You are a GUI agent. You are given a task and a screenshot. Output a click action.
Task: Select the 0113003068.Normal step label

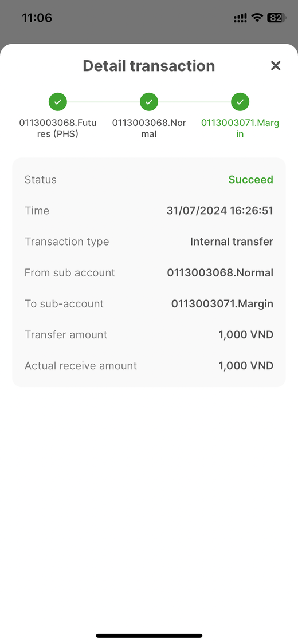tap(149, 128)
